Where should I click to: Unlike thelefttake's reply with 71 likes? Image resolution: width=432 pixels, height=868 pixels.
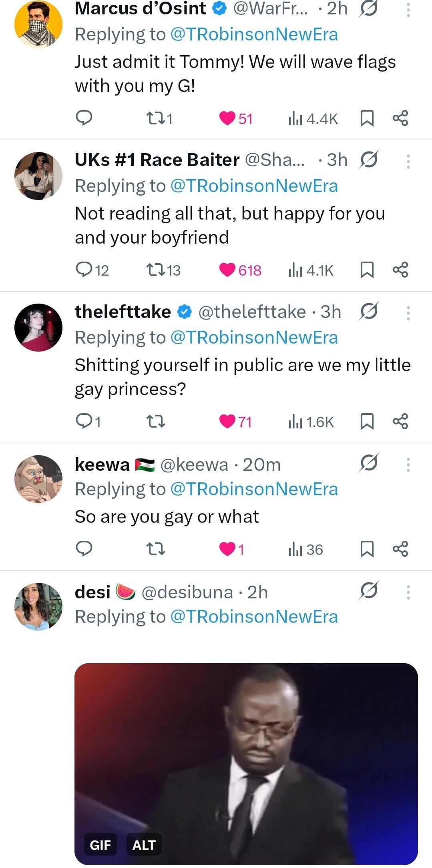(227, 422)
